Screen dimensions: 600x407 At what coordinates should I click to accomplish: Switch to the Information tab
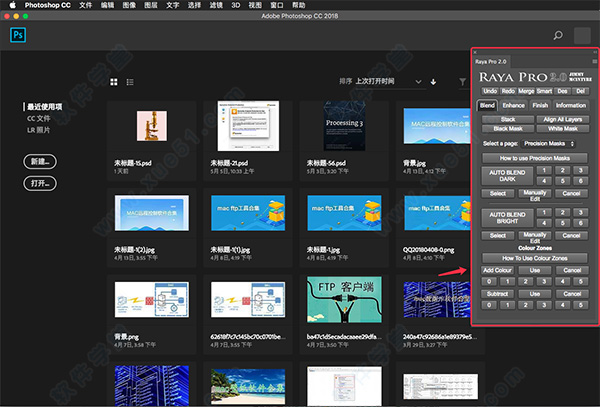(x=571, y=105)
